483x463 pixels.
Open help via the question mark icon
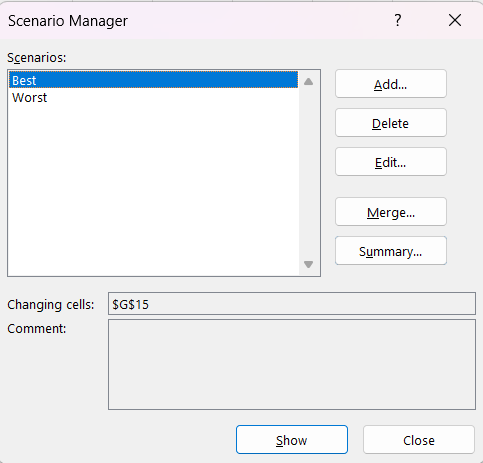[x=397, y=21]
